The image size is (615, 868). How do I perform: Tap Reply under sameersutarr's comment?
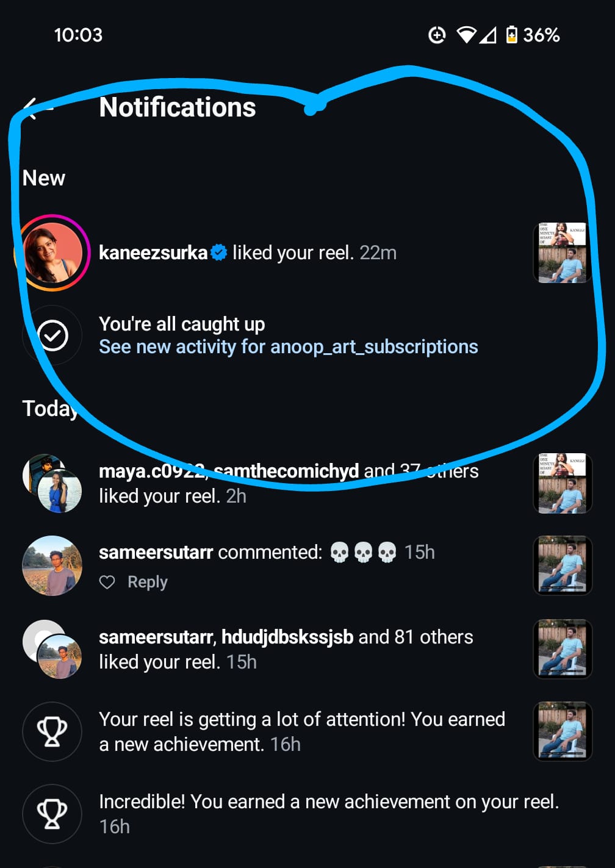[x=147, y=583]
